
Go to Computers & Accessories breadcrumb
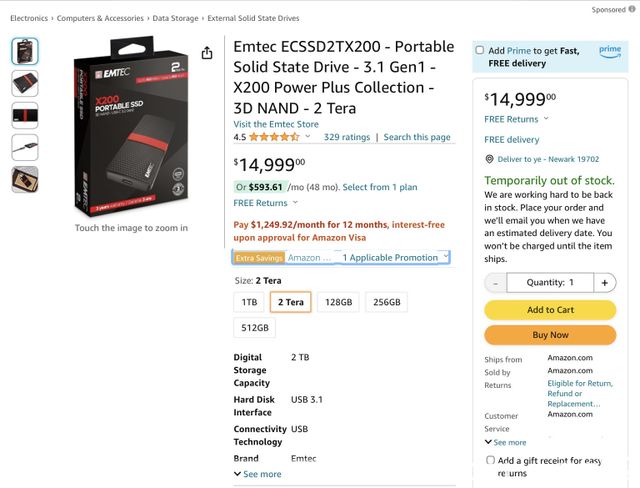point(100,18)
